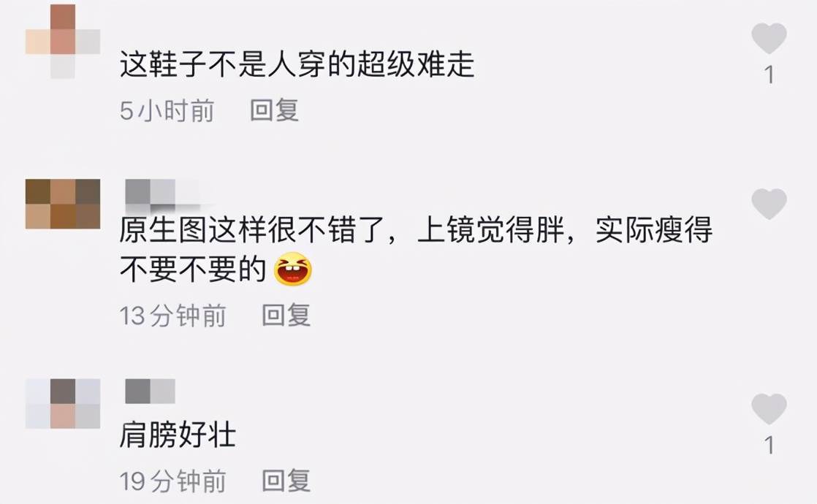Open avatar of the 肩膀好壮 commenter
This screenshot has height=504, width=817.
(x=63, y=403)
